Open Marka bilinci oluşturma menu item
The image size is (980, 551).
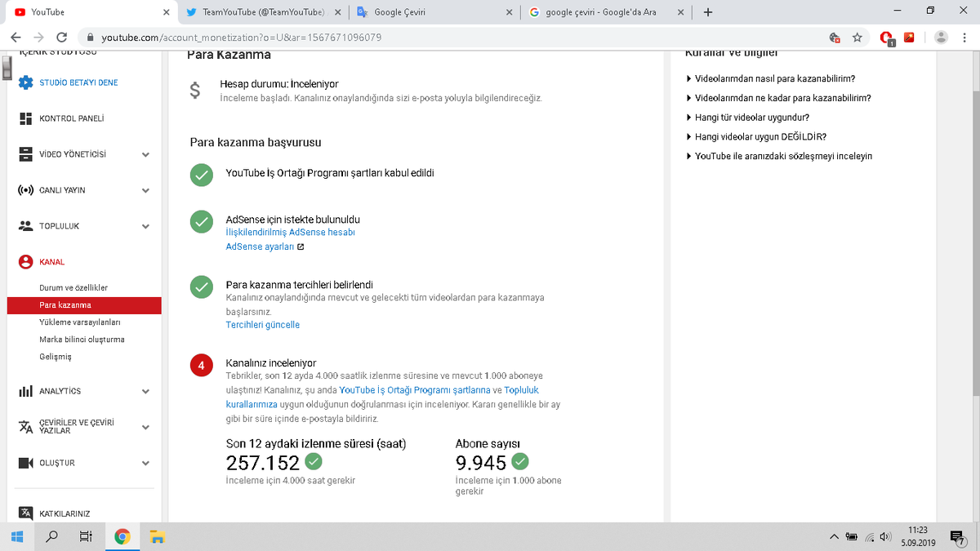coord(82,340)
